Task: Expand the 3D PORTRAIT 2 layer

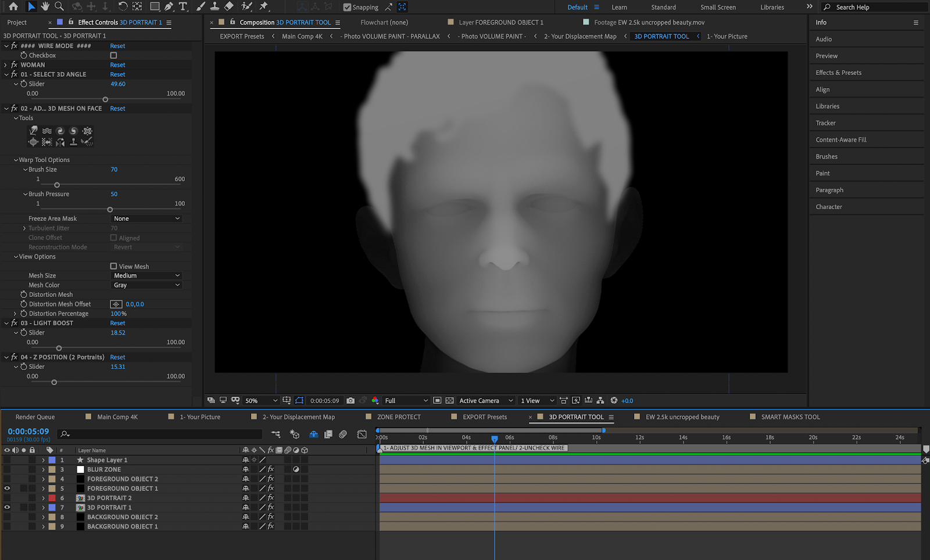Action: 43,498
